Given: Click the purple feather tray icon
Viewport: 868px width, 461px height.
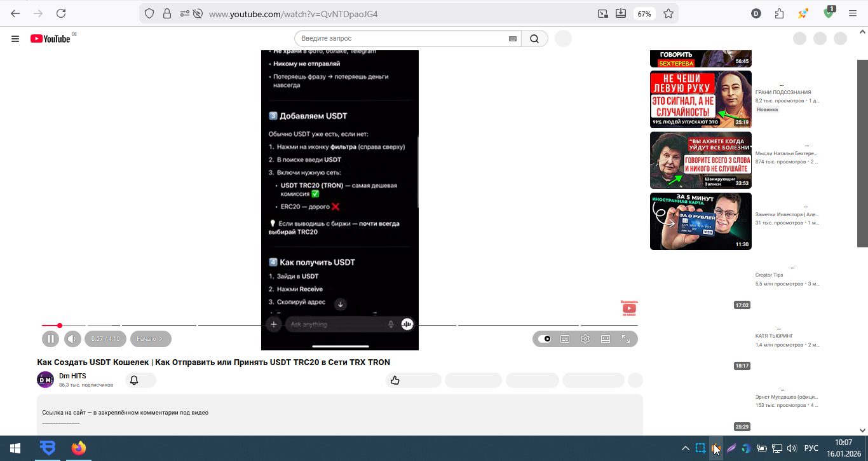Looking at the screenshot, I should tap(731, 448).
